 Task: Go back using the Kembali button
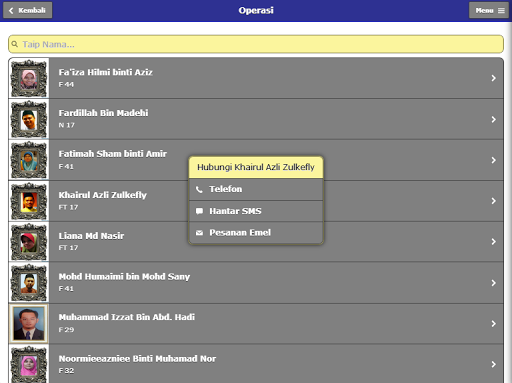point(28,10)
